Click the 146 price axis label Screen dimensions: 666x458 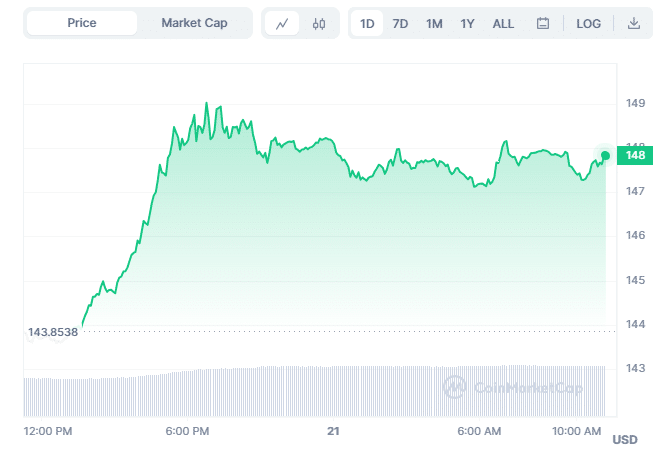[x=635, y=235]
